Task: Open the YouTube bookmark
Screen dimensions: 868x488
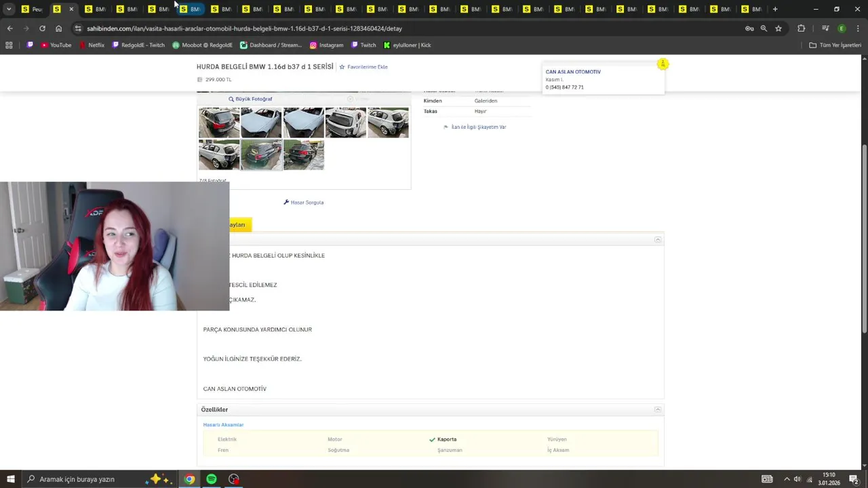Action: 56,45
